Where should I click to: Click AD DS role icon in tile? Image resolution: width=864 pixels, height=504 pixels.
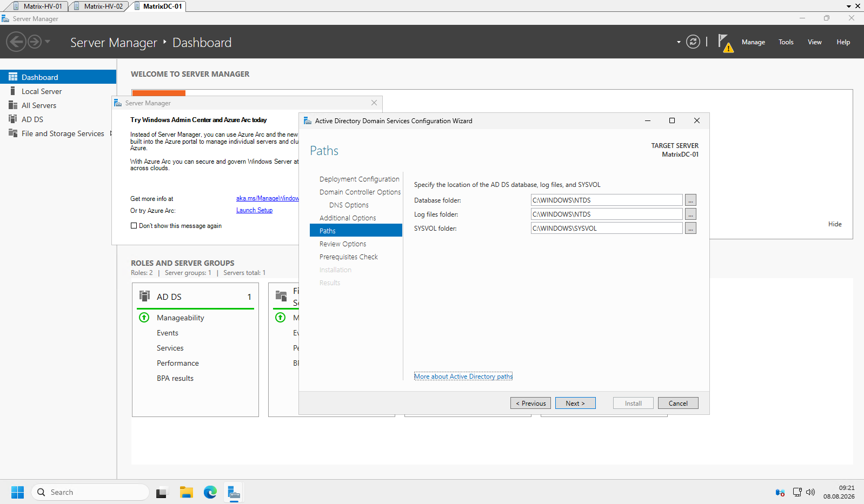[144, 296]
